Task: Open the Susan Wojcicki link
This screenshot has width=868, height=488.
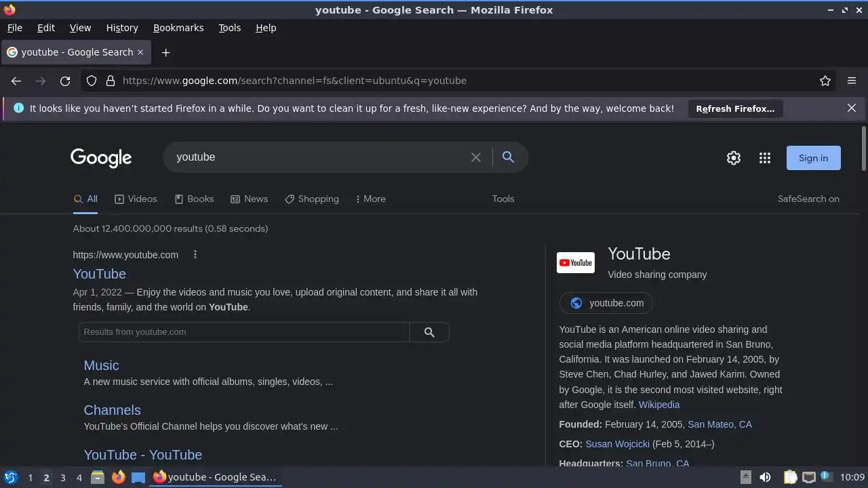Action: (617, 444)
